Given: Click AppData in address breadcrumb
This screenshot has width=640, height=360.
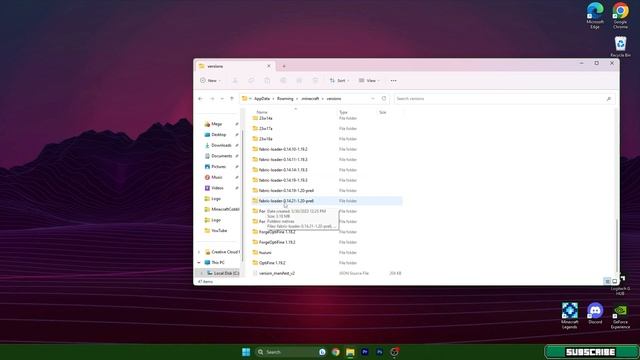Looking at the screenshot, I should 262,99.
